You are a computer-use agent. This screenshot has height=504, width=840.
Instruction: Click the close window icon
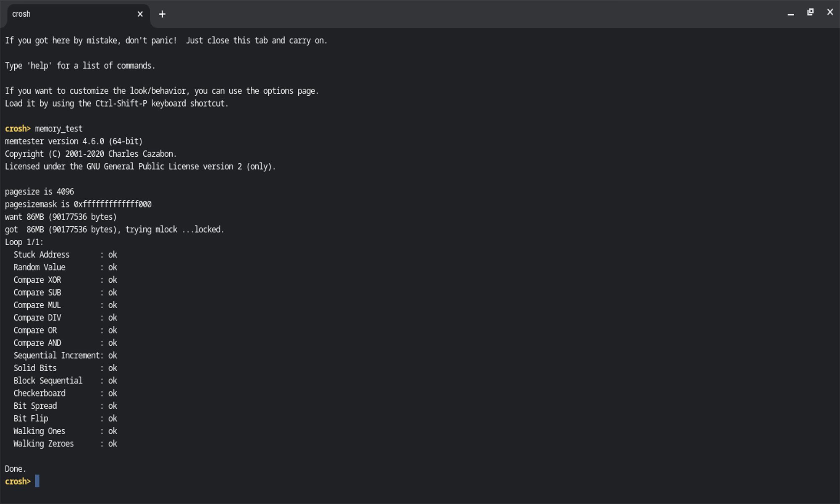click(x=829, y=12)
